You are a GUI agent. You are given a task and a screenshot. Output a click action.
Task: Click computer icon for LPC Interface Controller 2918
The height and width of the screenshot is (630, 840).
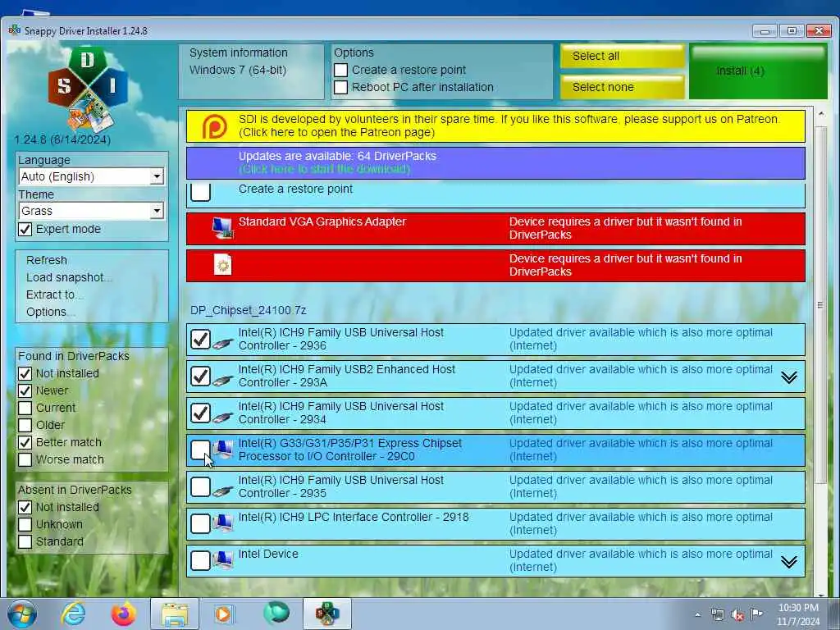coord(223,523)
